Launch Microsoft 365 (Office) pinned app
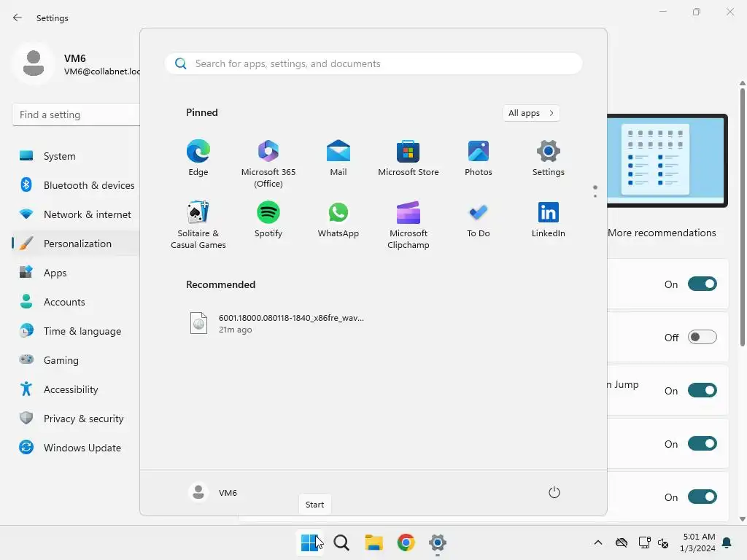Viewport: 747px width, 560px height. pos(268,164)
